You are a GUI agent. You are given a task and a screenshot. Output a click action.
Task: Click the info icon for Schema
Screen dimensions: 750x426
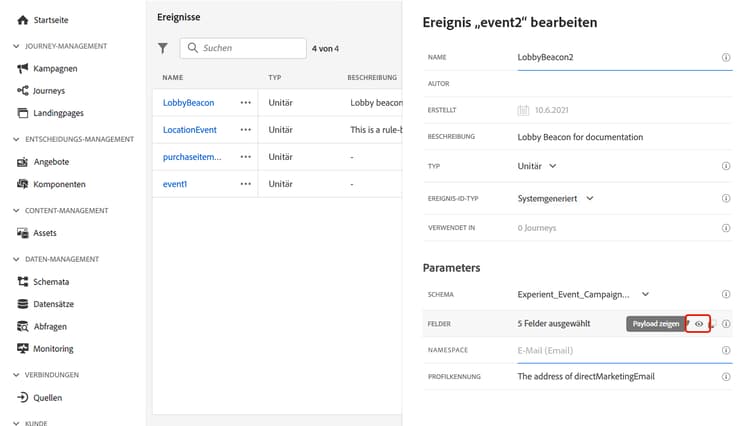click(x=726, y=295)
